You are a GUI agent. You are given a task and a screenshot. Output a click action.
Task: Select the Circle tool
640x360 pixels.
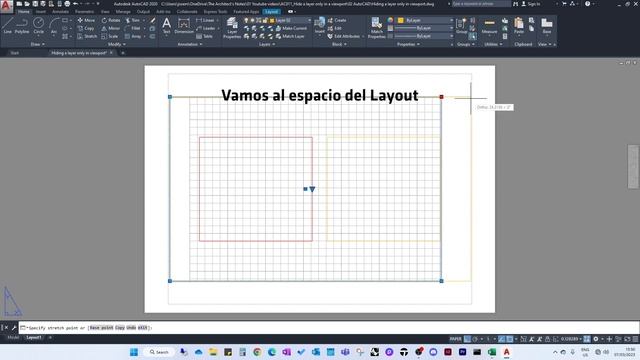tap(38, 26)
